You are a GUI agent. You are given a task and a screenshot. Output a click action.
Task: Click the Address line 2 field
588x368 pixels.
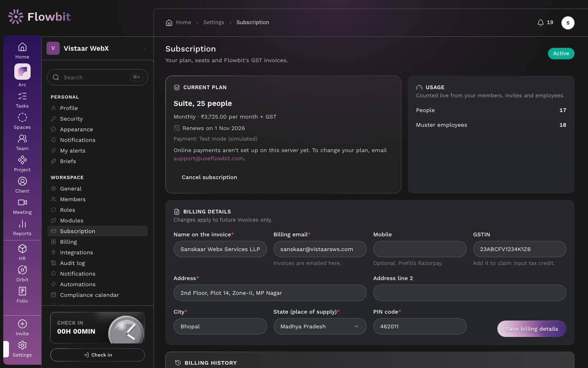pyautogui.click(x=470, y=293)
